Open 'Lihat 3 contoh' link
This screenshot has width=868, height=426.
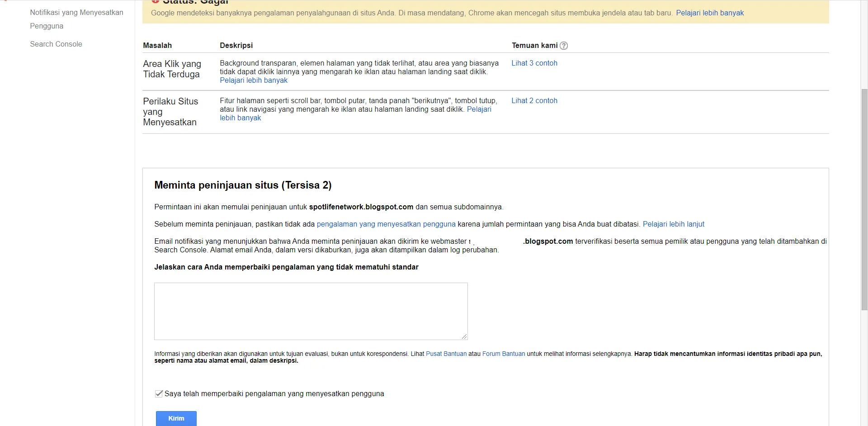[534, 63]
